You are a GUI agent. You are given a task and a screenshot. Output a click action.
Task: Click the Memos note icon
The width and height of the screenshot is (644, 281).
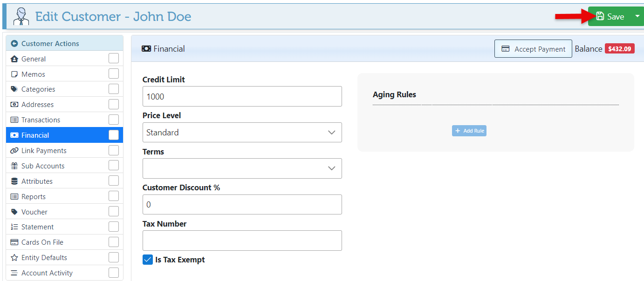[x=14, y=74]
